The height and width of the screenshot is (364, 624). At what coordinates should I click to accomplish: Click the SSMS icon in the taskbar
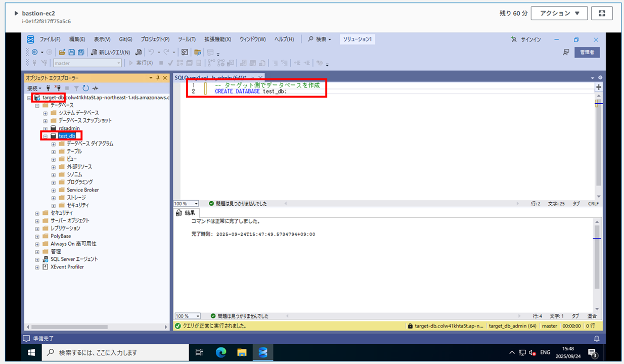262,352
